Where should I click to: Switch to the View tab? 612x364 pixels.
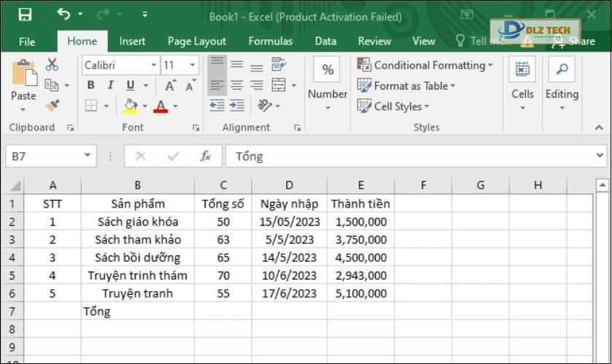423,41
